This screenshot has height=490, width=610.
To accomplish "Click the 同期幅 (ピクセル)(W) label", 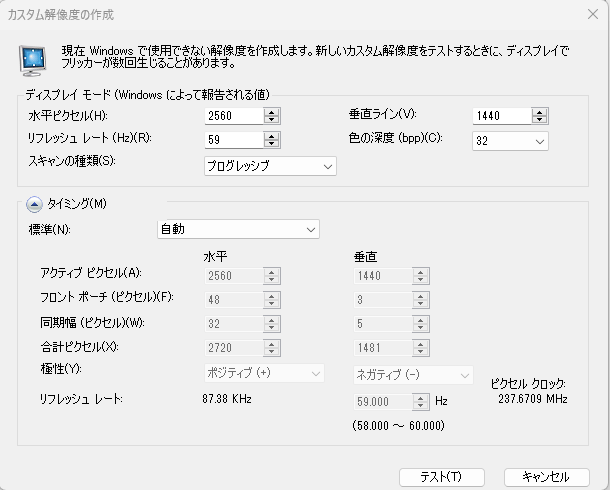I will click(x=93, y=323).
